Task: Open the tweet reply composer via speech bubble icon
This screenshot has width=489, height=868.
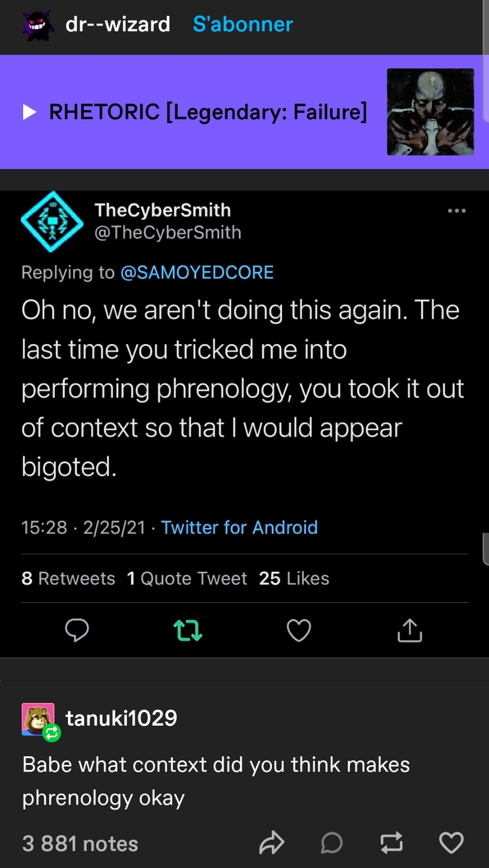Action: point(77,630)
